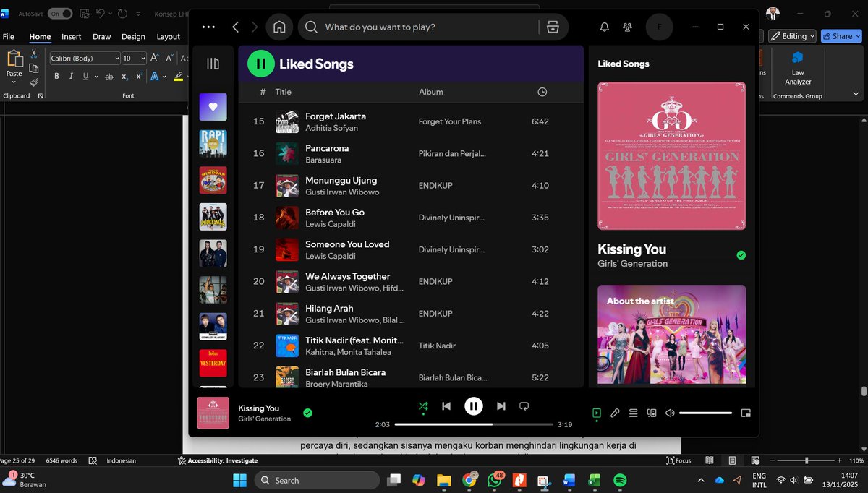The width and height of the screenshot is (868, 493).
Task: Open Connect to a device
Action: coord(652,413)
